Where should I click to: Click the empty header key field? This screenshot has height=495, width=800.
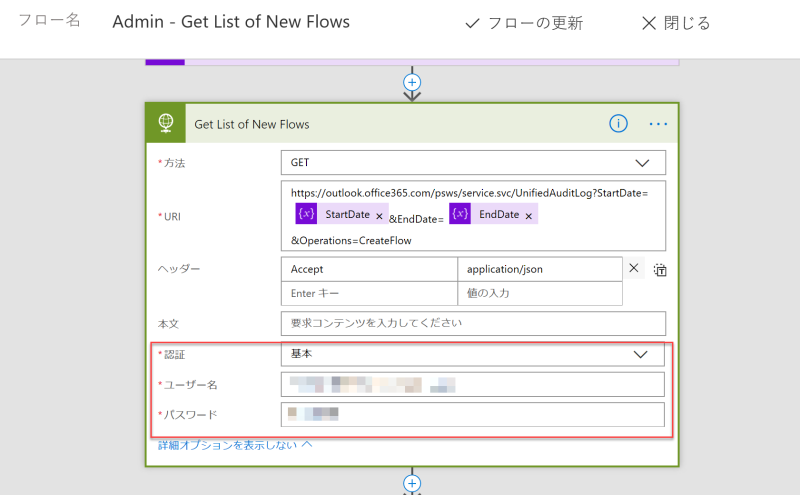[x=369, y=293]
